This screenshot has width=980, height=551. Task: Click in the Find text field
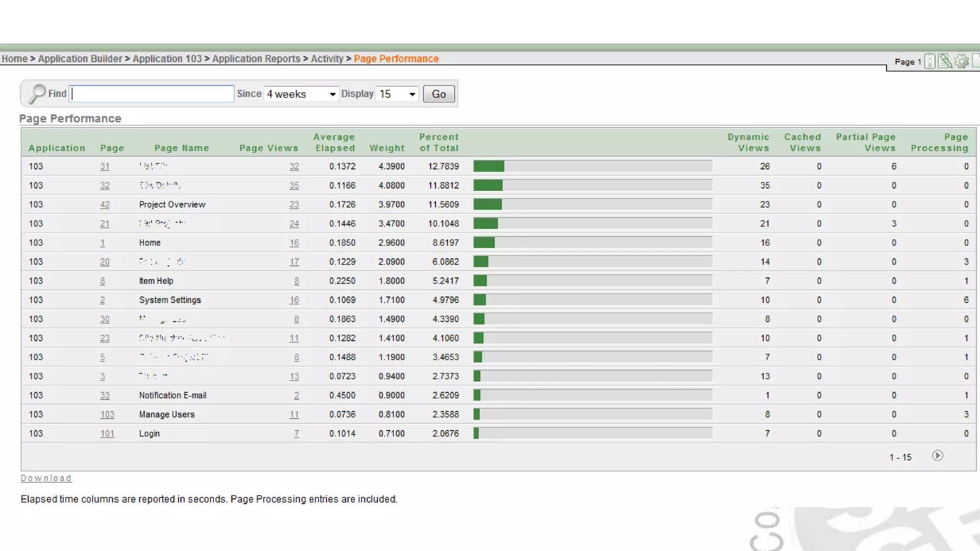pos(152,94)
